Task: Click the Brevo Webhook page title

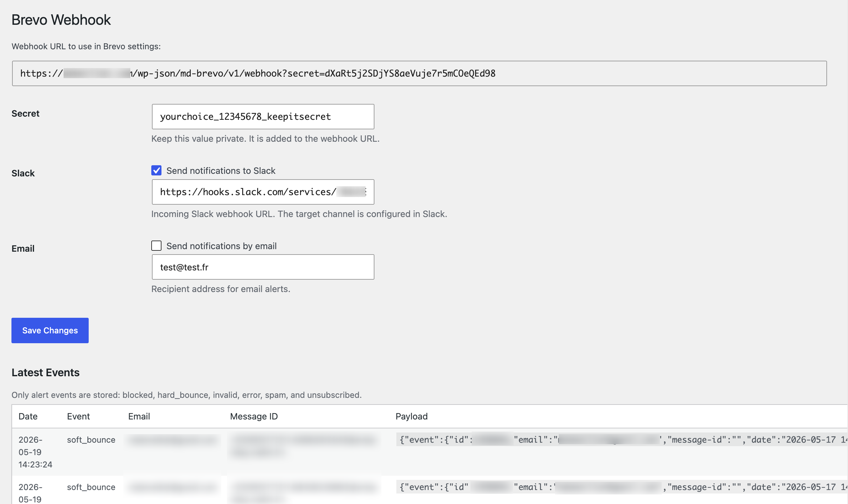Action: pyautogui.click(x=61, y=20)
